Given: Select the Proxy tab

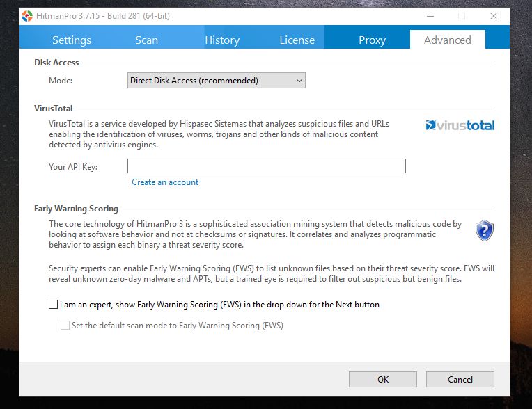Looking at the screenshot, I should 373,40.
